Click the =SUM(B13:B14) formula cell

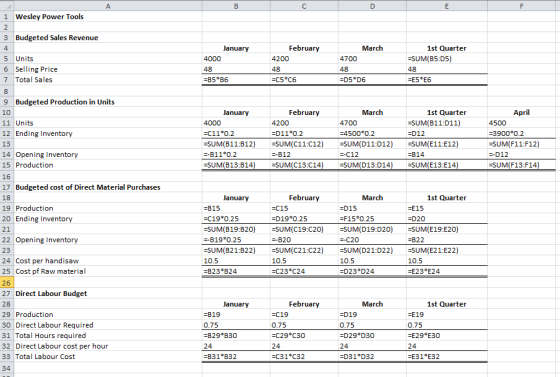[x=236, y=165]
